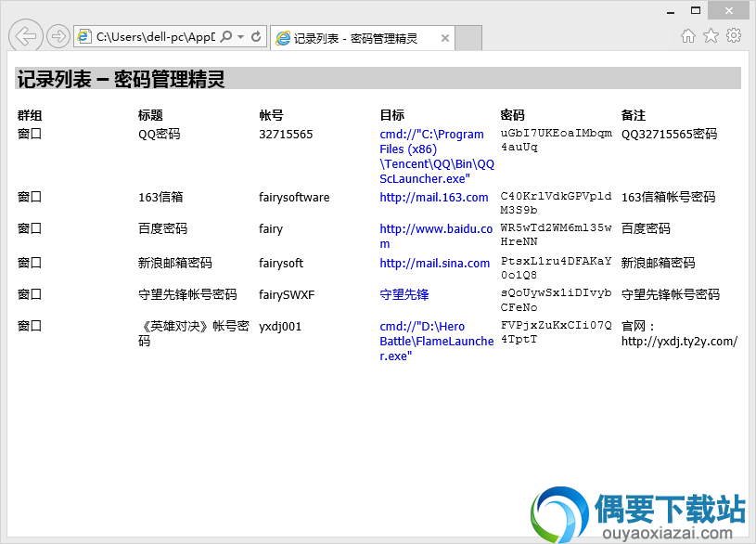Open the blue 守望先锋 target link
This screenshot has width=756, height=544.
coord(404,294)
